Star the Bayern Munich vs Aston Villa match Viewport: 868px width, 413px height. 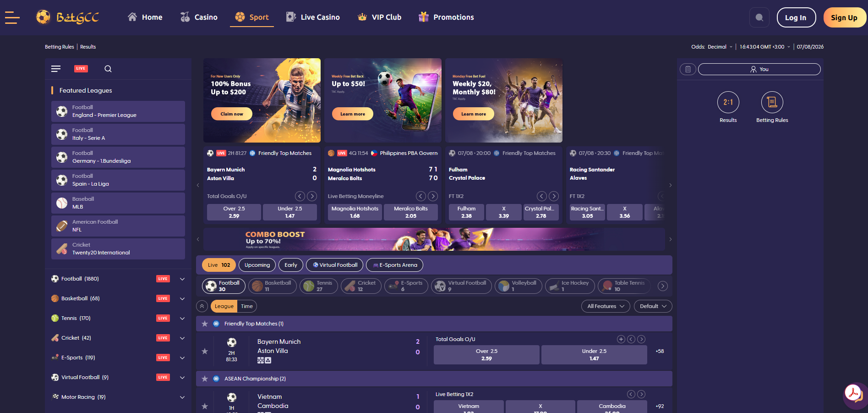pyautogui.click(x=205, y=351)
